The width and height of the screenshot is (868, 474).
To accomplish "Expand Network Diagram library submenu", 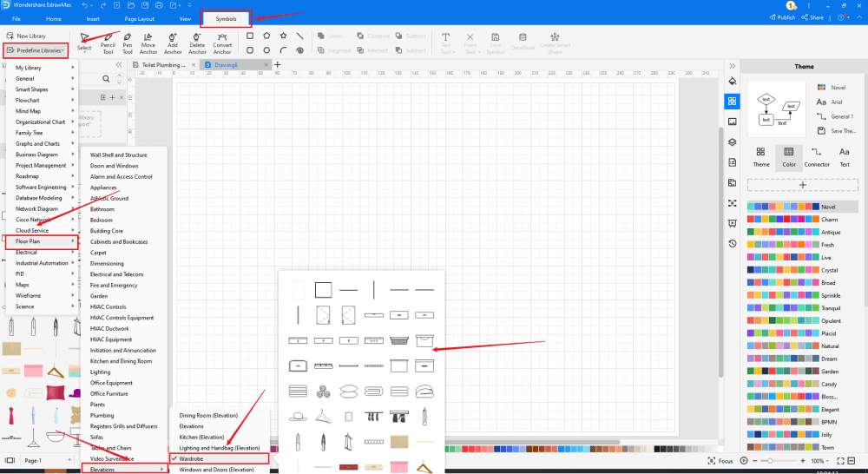I will (x=42, y=208).
